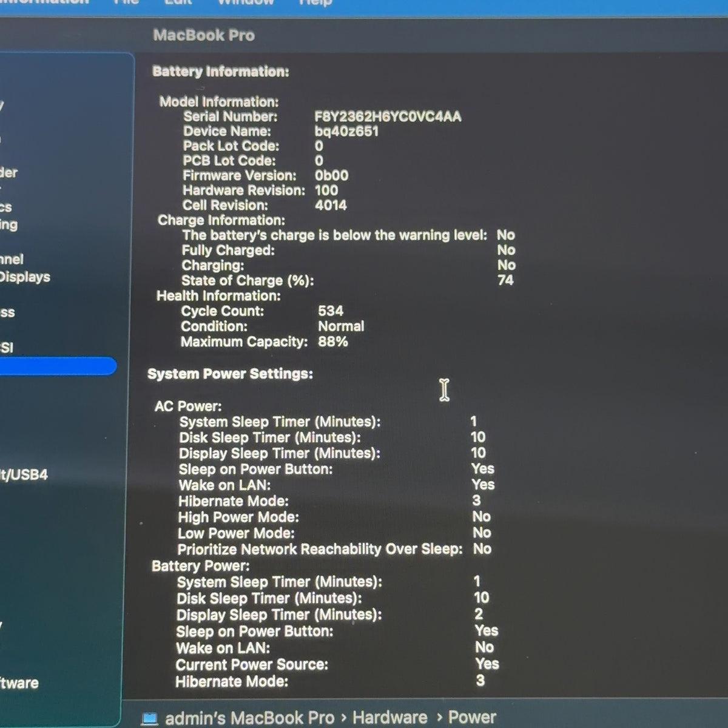Select Current Power Source value Yes
This screenshot has width=728, height=728.
[x=487, y=664]
